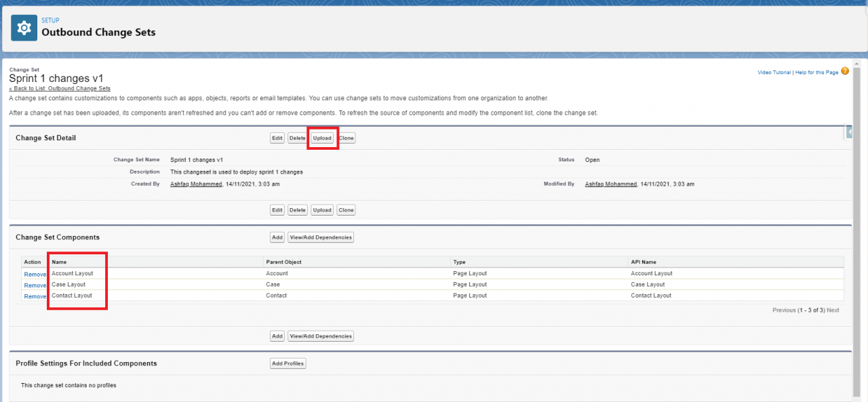Click Add Profiles under Profile Settings
The image size is (868, 402).
[288, 363]
